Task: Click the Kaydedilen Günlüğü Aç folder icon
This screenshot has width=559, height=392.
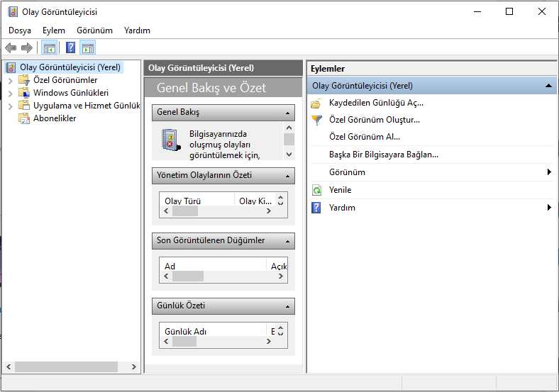Action: point(316,103)
